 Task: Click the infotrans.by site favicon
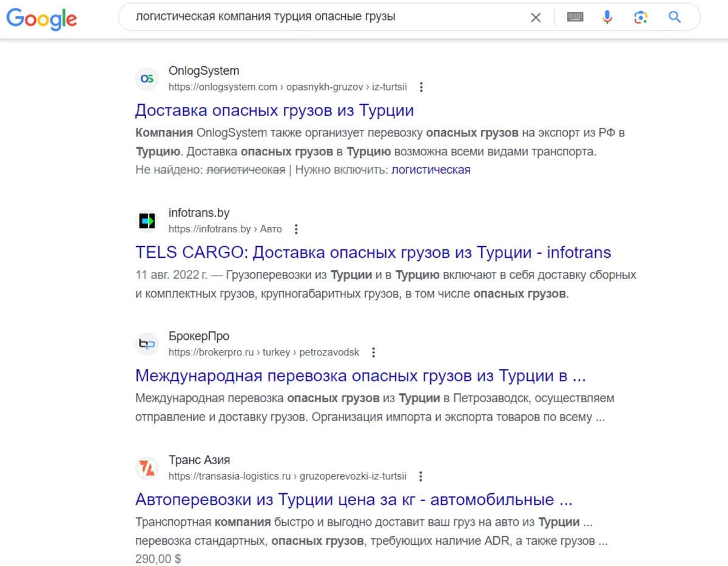click(147, 220)
